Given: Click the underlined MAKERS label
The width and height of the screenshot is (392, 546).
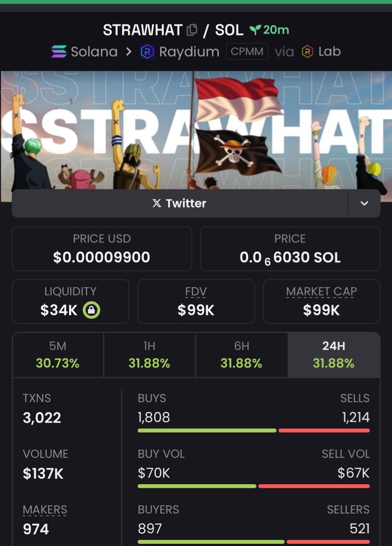Looking at the screenshot, I should (x=45, y=509).
